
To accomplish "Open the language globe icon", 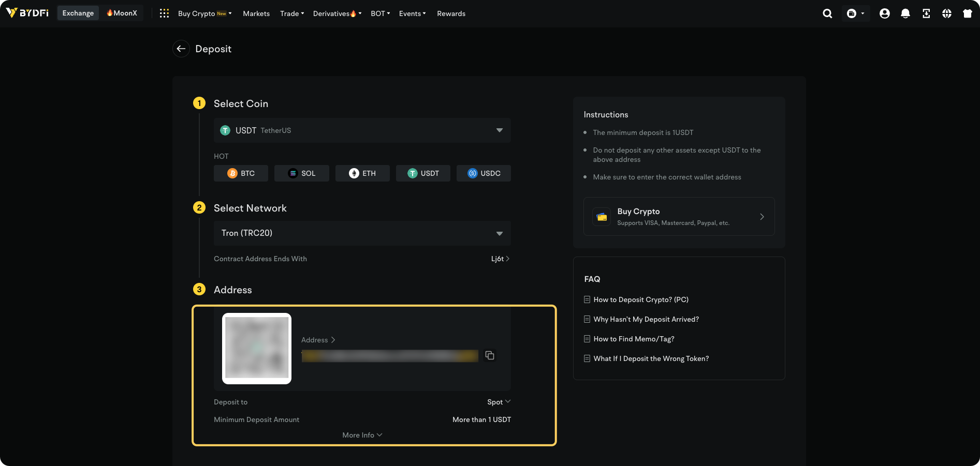I will (x=946, y=13).
